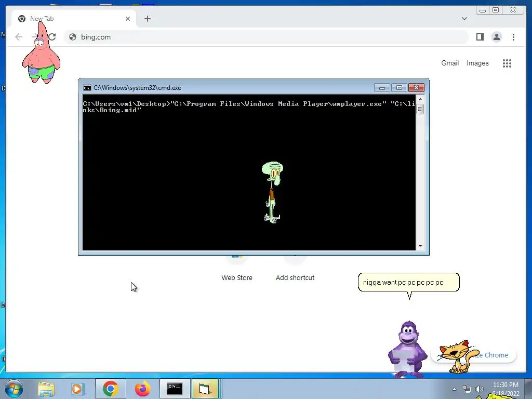Maximize the cmd.exe window
This screenshot has height=399, width=532.
coord(399,88)
